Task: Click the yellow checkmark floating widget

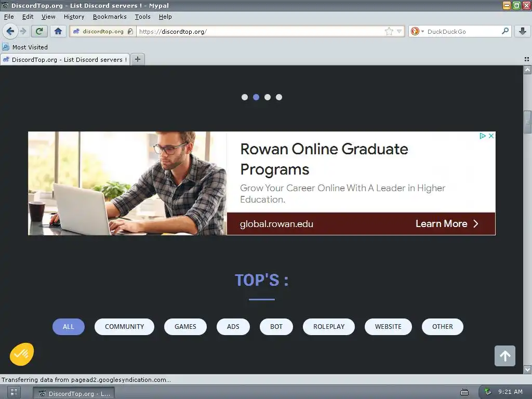Action: click(x=22, y=354)
